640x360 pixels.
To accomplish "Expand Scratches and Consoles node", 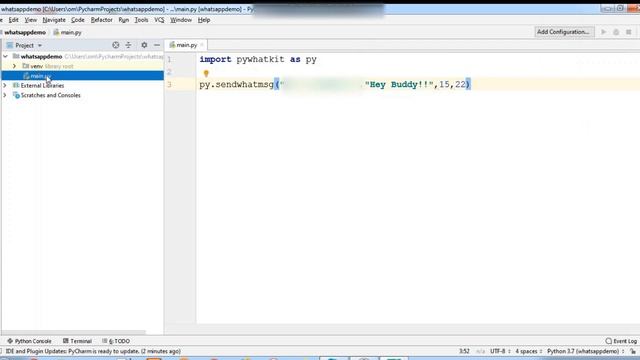I will 5,96.
